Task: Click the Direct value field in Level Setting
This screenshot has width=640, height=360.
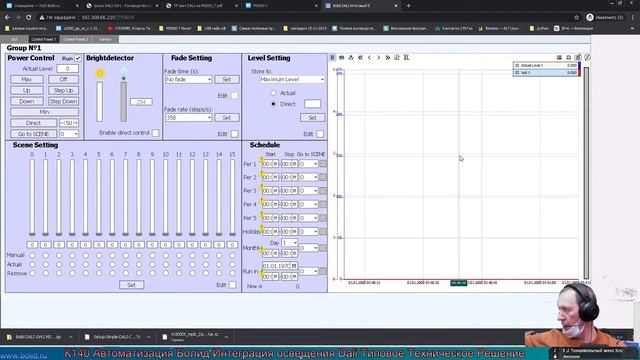Action: tap(312, 104)
